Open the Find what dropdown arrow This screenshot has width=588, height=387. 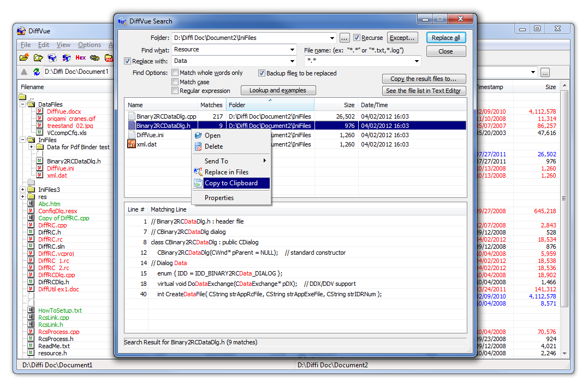292,50
